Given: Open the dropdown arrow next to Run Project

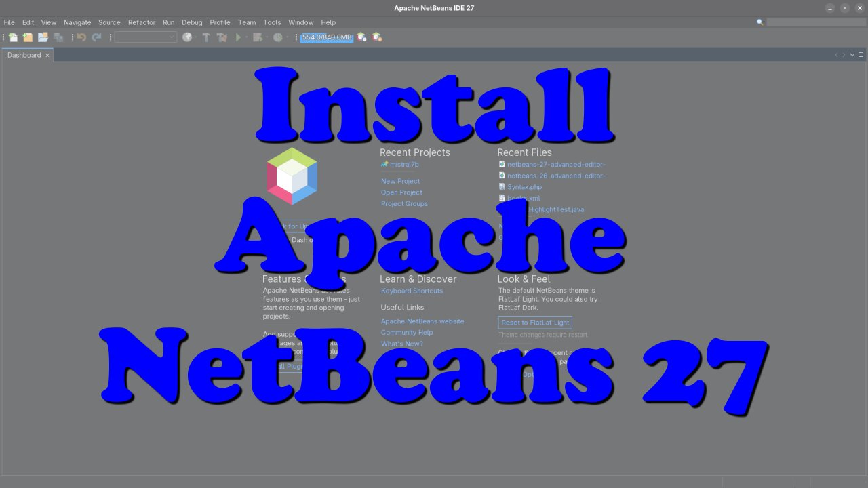Looking at the screenshot, I should [x=247, y=37].
